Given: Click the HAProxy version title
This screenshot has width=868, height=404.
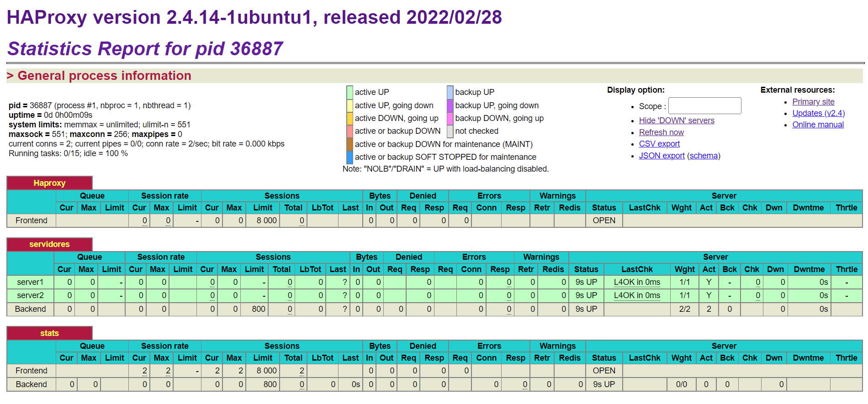Looking at the screenshot, I should click(254, 17).
